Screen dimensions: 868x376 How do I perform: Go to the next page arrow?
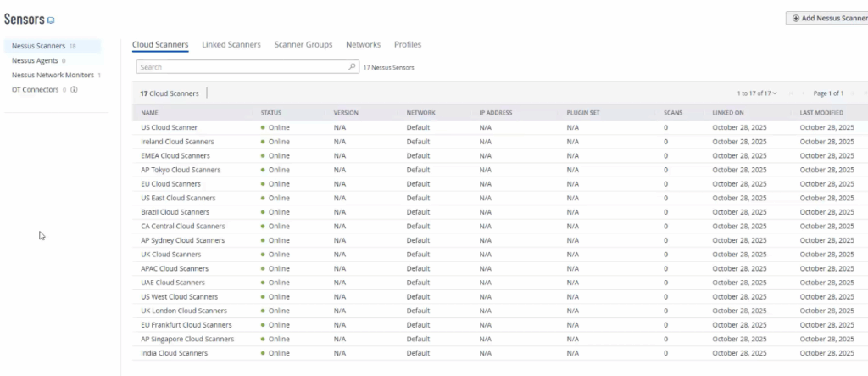(854, 93)
